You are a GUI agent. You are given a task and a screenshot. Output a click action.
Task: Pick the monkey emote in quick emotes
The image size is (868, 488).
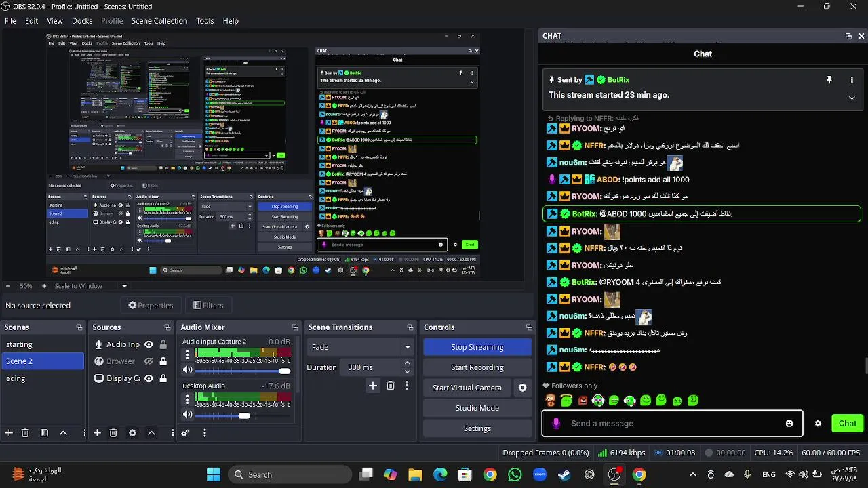pos(551,401)
